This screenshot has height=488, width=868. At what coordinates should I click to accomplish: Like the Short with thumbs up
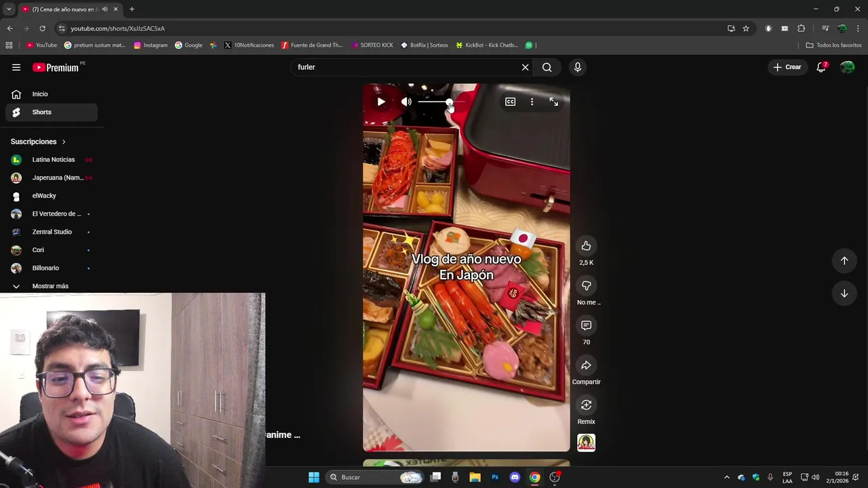click(x=587, y=246)
